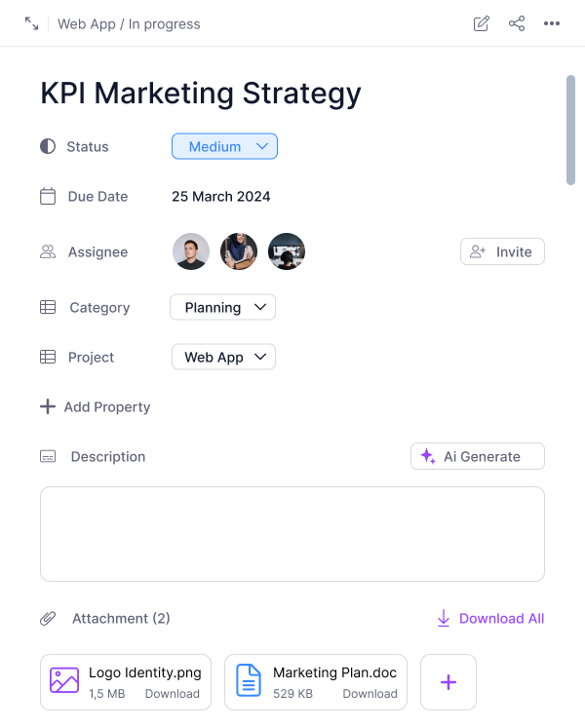Click the 25 March 2024 due date
The height and width of the screenshot is (728, 585).
(220, 197)
